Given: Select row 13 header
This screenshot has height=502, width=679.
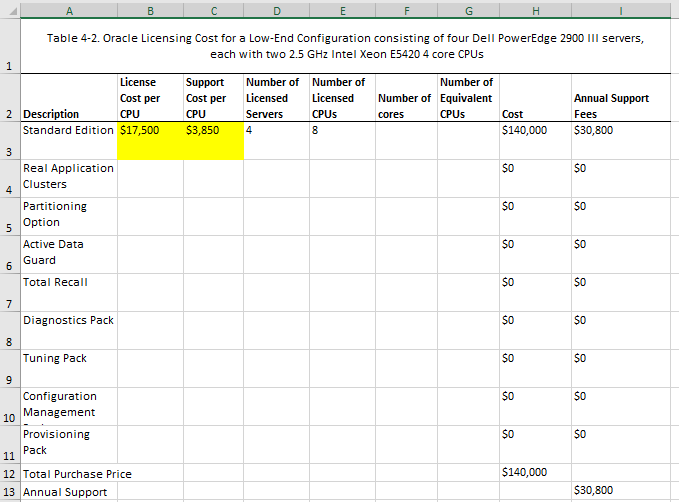Looking at the screenshot, I should [x=10, y=491].
